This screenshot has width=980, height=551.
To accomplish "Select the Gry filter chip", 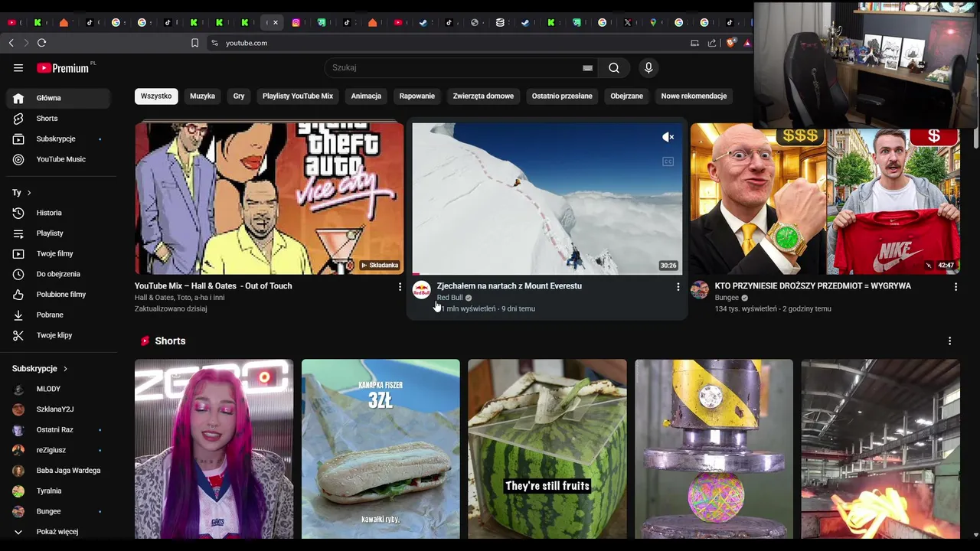I will tap(239, 96).
